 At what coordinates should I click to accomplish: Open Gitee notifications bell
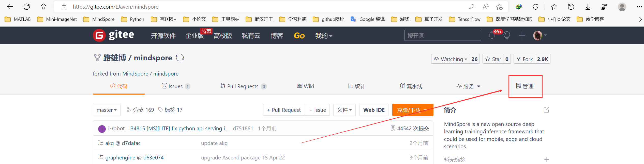click(492, 35)
